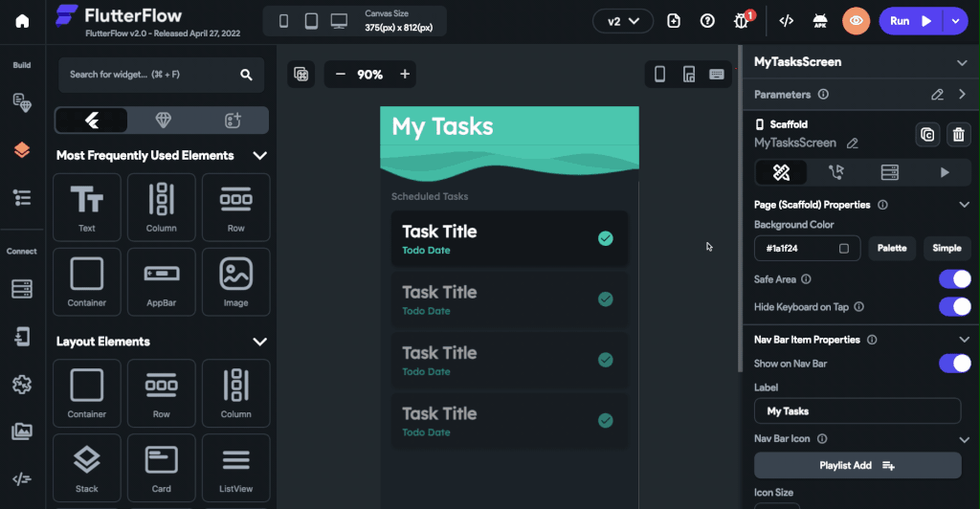Click the Palette button
This screenshot has height=509, width=980.
point(892,249)
